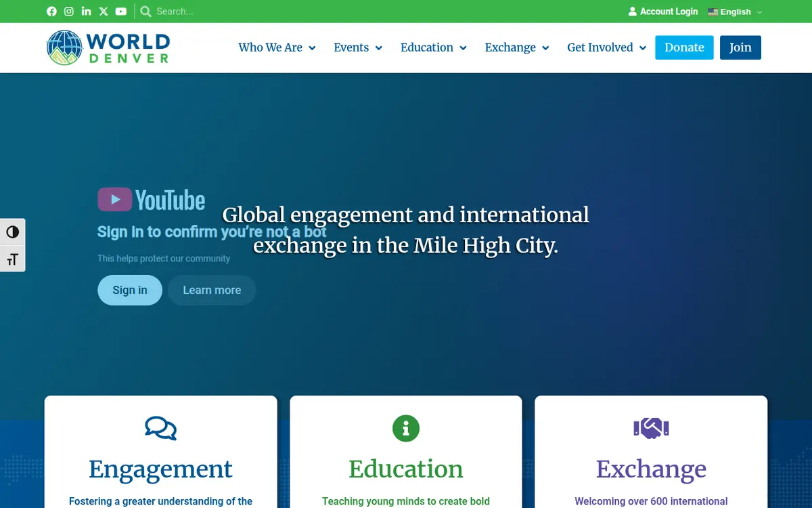The image size is (812, 508).
Task: Click 'Sign in to confirm you're not a bot'
Action: (212, 232)
